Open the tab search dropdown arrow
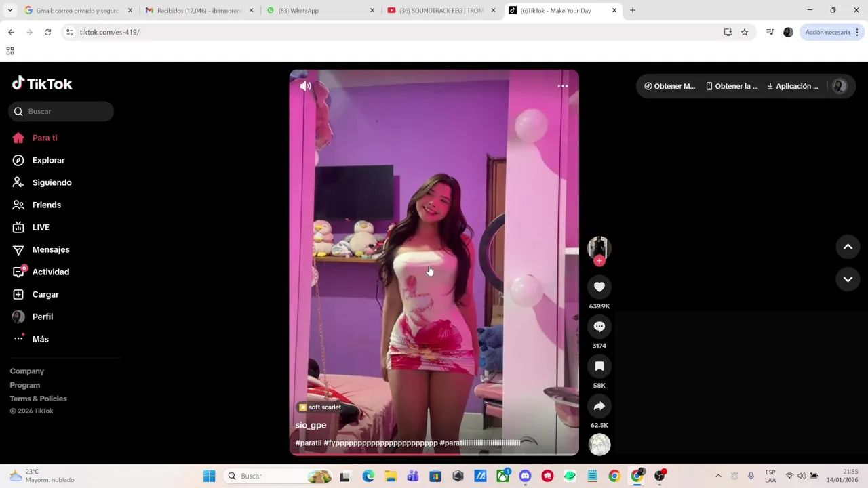The width and height of the screenshot is (868, 488). point(9,10)
